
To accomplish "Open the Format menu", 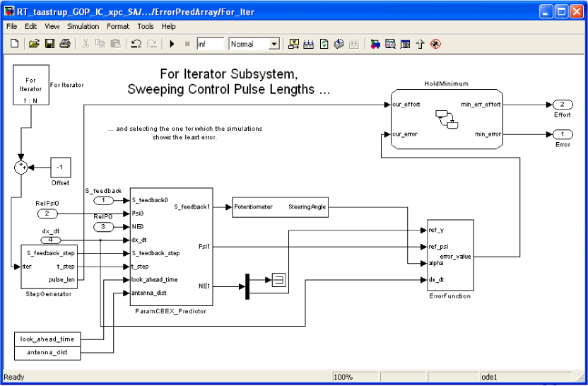I will (x=118, y=27).
